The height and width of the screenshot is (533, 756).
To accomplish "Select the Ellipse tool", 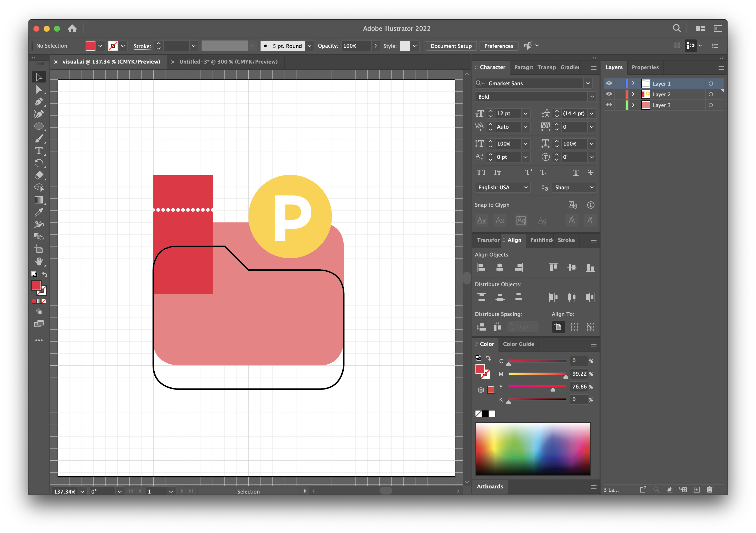I will click(39, 126).
